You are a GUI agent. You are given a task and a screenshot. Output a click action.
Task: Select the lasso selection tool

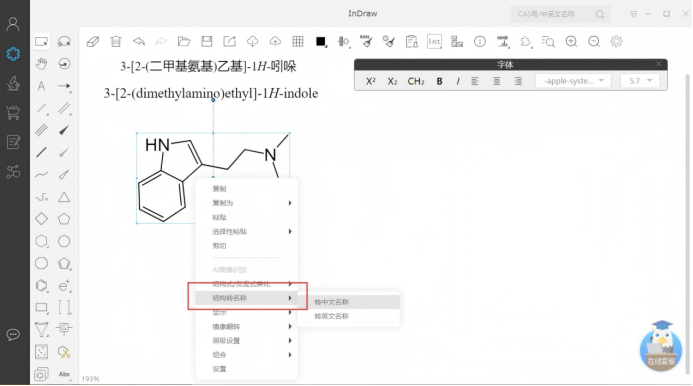[x=64, y=42]
